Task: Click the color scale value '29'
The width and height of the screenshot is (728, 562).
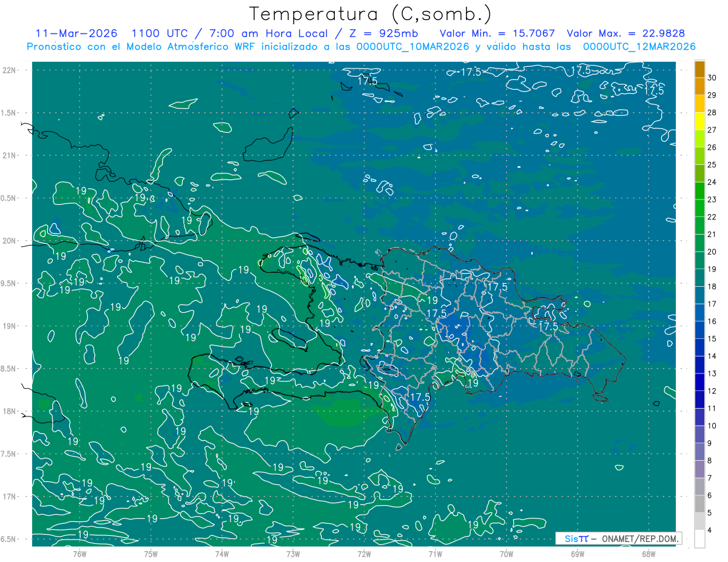Action: 712,95
